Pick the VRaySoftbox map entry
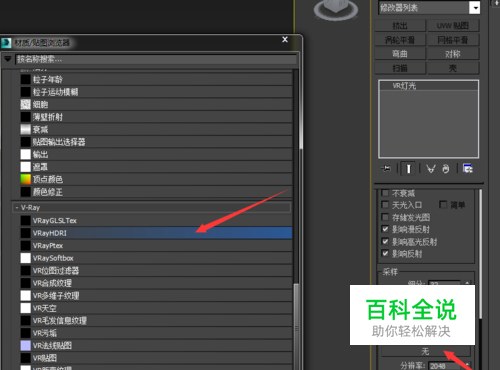 coord(156,258)
